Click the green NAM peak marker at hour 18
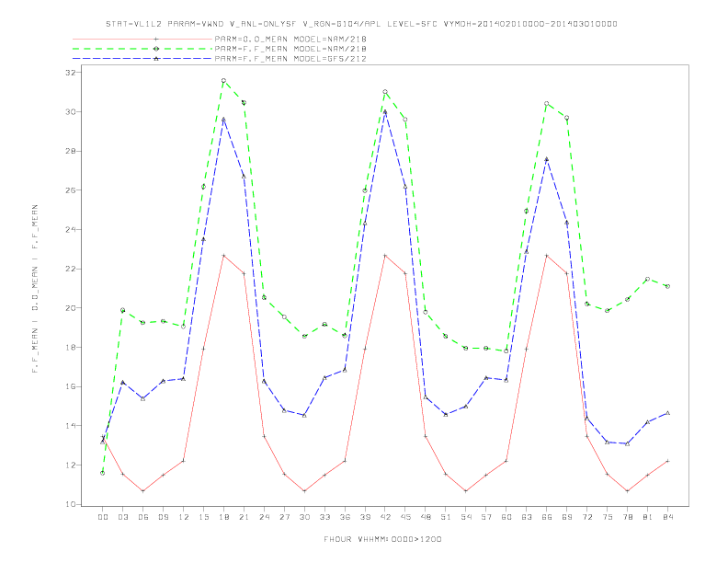The image size is (728, 563). click(223, 80)
